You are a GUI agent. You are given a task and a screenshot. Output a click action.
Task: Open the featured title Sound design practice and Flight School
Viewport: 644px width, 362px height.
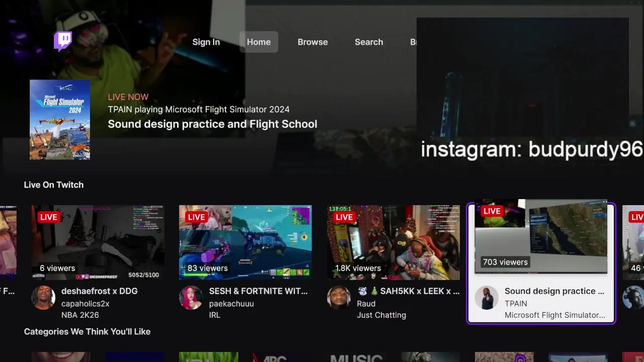click(212, 124)
